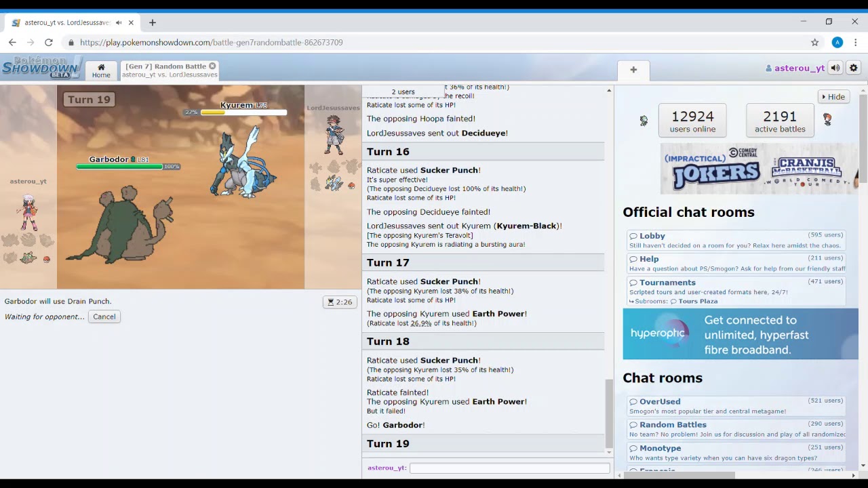Open the Hyperoptic broadband ad
This screenshot has width=868, height=488.
pos(741,334)
